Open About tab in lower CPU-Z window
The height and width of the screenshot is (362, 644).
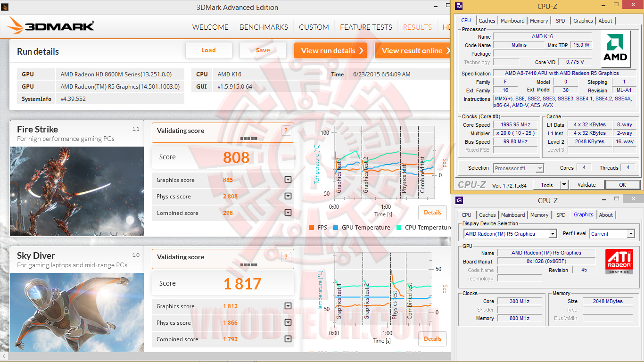(606, 215)
